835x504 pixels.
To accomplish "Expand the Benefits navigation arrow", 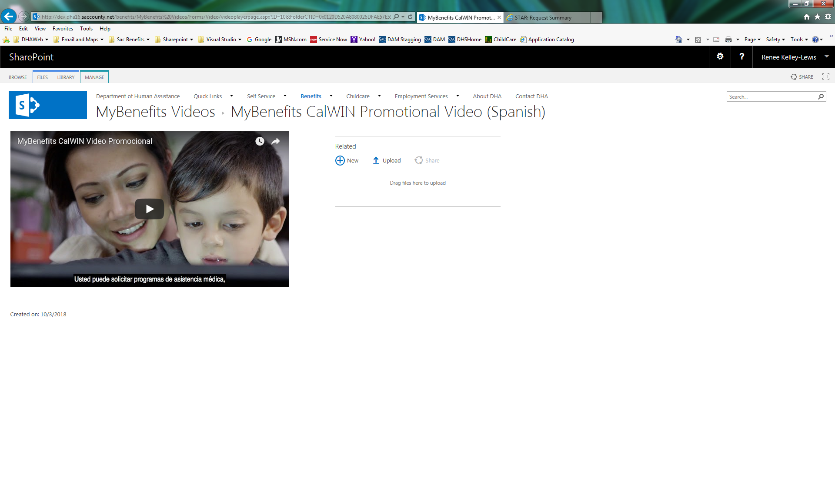I will (x=331, y=96).
